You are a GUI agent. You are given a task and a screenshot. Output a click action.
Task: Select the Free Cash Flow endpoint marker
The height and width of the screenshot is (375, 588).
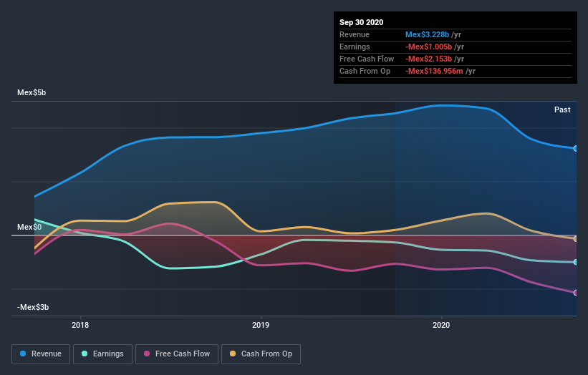(575, 293)
